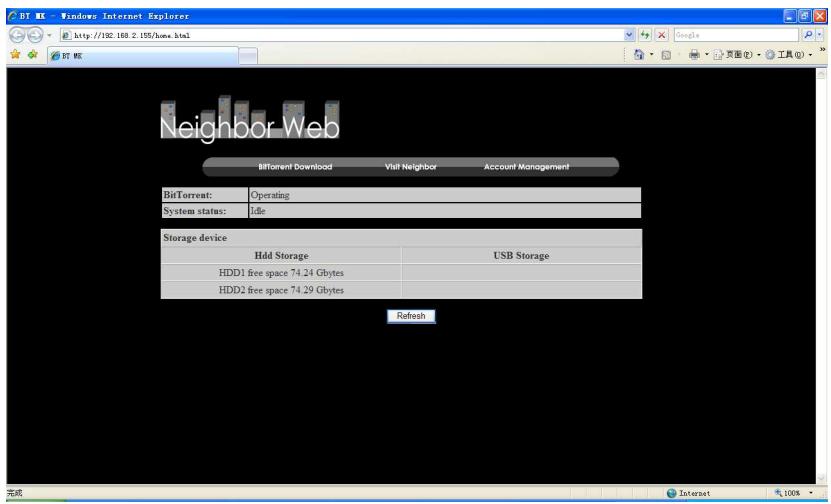Start search with the magnifier icon
Viewport: 831px width, 504px height.
pyautogui.click(x=808, y=35)
